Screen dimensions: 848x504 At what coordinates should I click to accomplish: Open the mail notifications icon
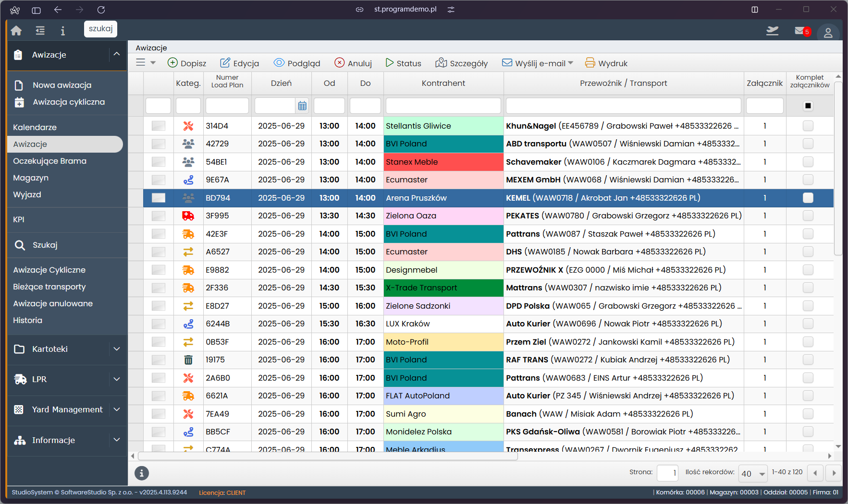[800, 31]
